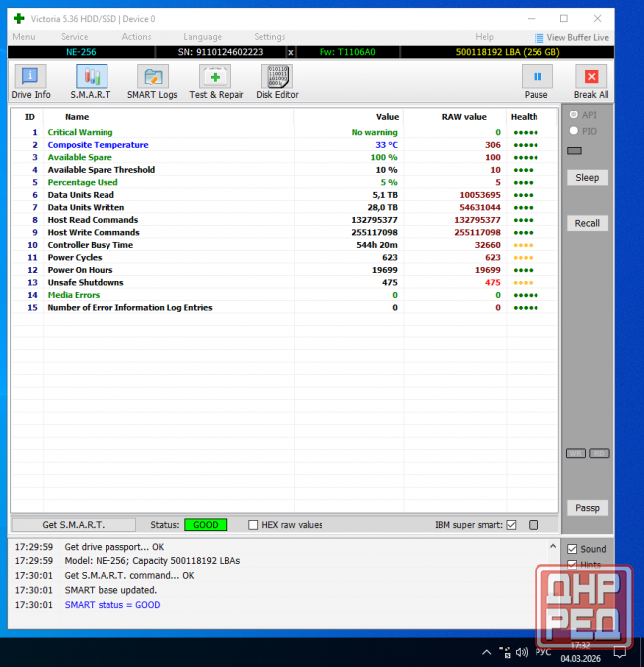644x667 pixels.
Task: Click the Break All red X
Action: (591, 82)
